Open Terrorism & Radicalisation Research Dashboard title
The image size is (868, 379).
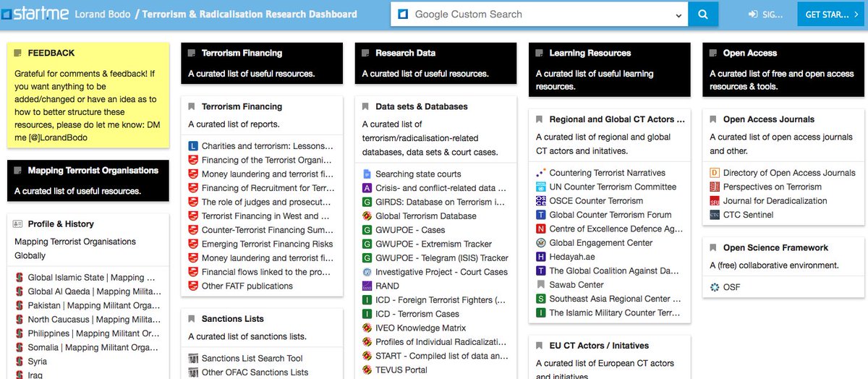point(250,14)
